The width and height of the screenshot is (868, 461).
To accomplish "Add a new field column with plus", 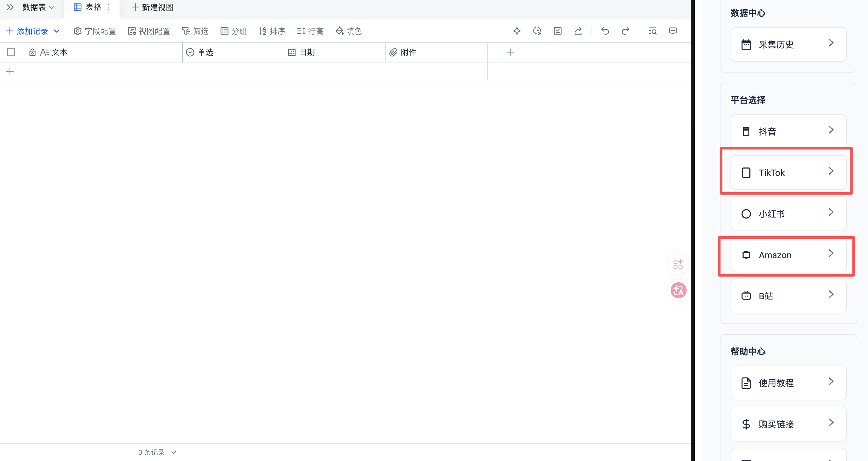I will [x=510, y=52].
